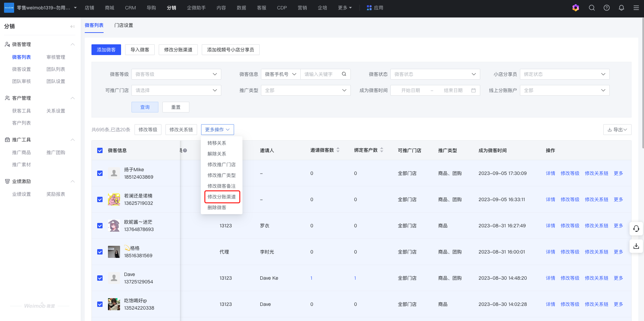The height and width of the screenshot is (321, 644).
Task: Click the floating download icon
Action: (x=636, y=246)
